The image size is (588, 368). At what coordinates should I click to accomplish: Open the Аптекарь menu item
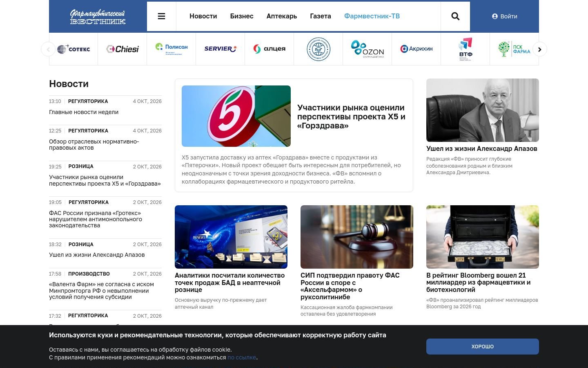point(282,16)
